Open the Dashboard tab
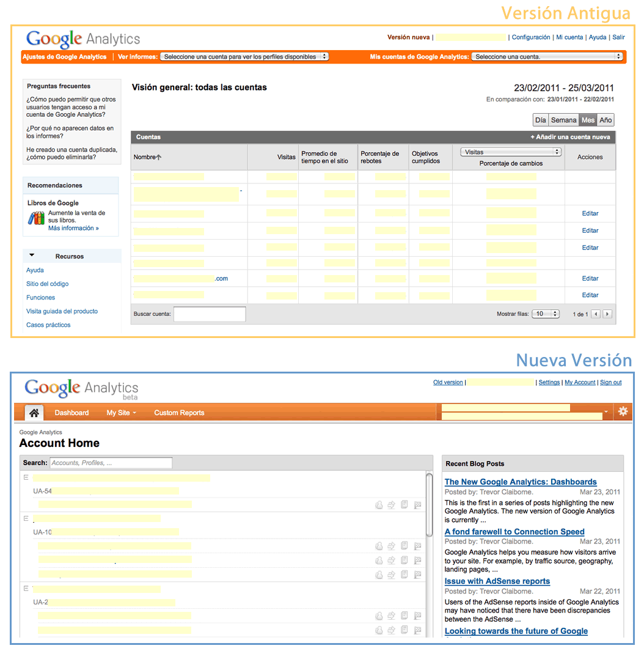This screenshot has width=644, height=651. pos(71,413)
